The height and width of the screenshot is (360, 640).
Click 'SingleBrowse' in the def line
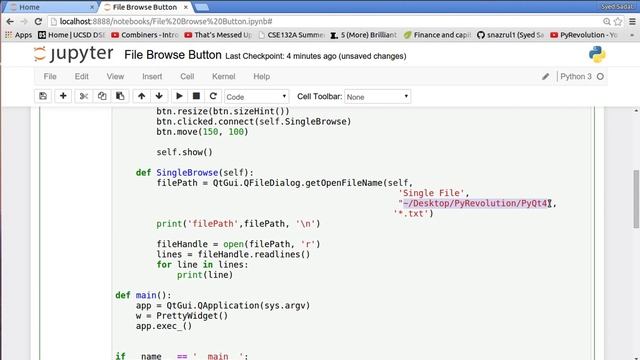(187, 173)
